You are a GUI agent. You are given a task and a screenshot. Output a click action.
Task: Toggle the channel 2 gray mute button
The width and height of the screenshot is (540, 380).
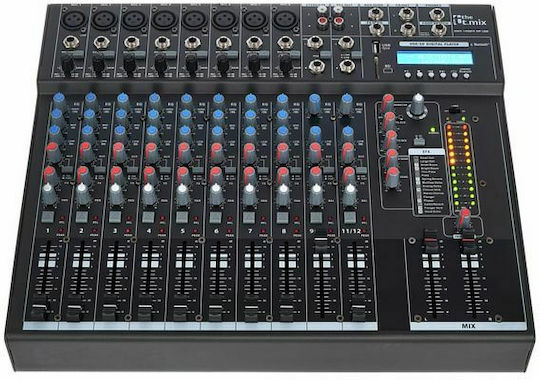point(82,217)
